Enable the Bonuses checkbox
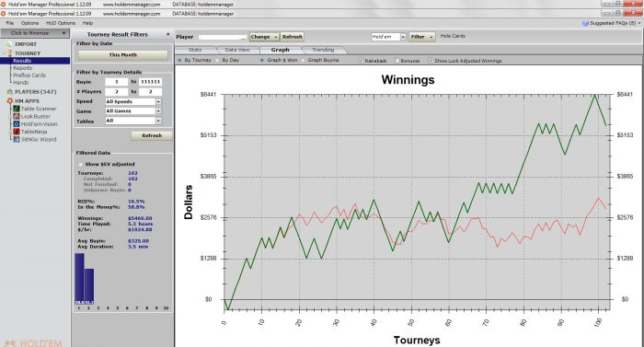The image size is (644, 347). point(397,61)
